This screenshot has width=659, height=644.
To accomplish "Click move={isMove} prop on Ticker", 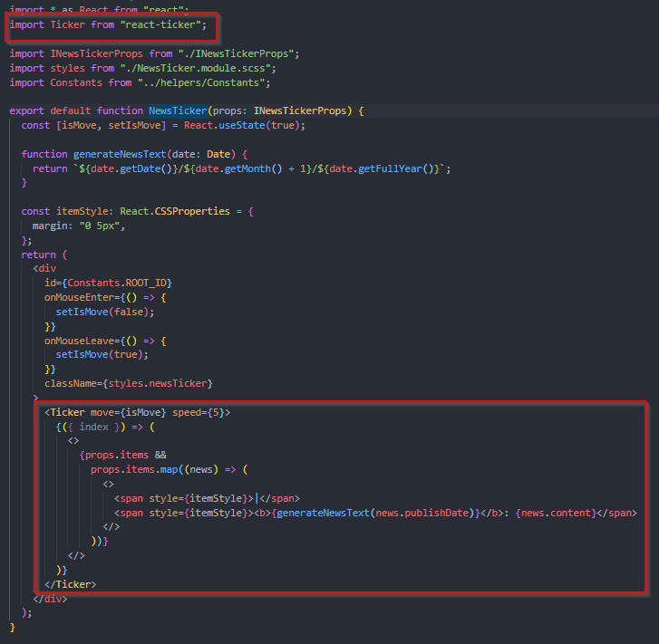I will (x=128, y=412).
